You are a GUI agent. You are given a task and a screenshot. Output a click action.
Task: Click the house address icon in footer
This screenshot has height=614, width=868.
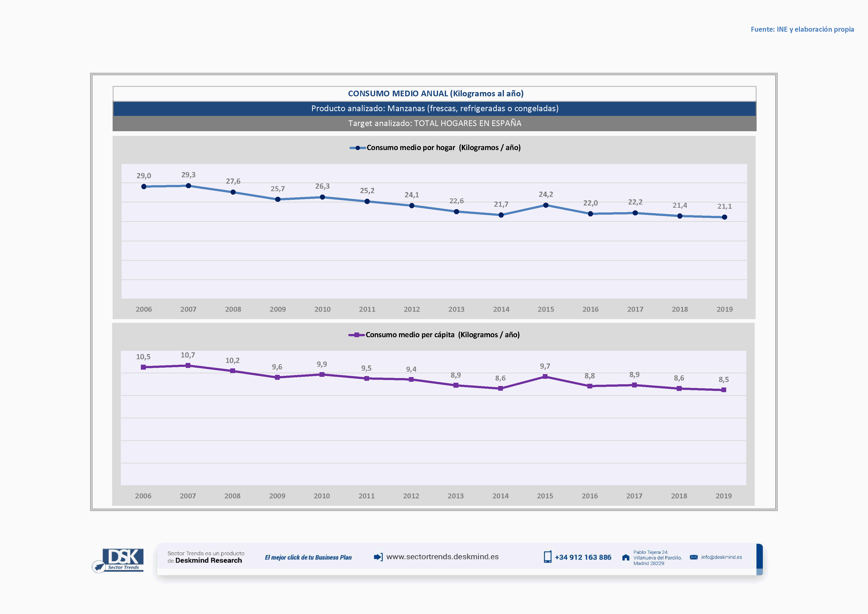click(626, 558)
